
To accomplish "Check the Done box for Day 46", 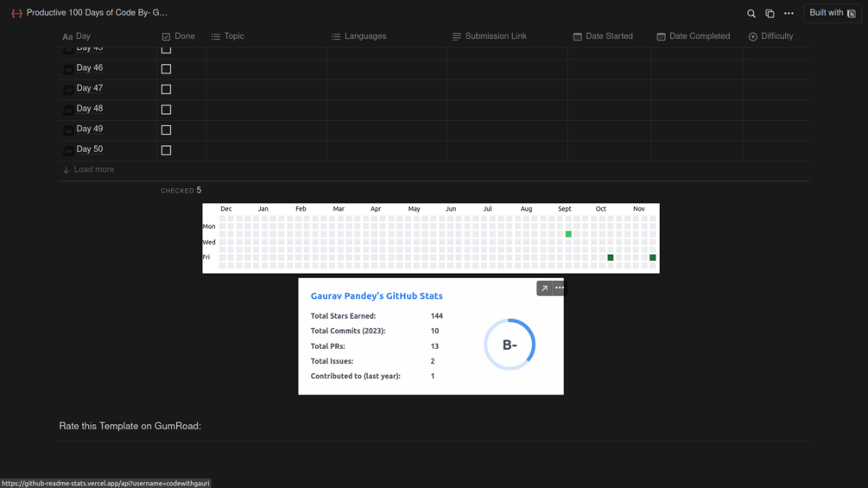I will (x=166, y=68).
